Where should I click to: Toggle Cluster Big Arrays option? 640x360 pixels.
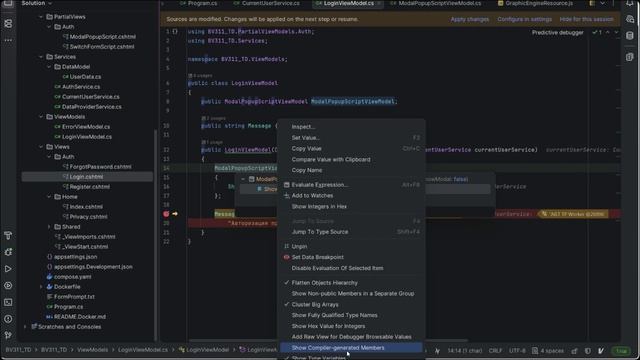tap(351, 304)
